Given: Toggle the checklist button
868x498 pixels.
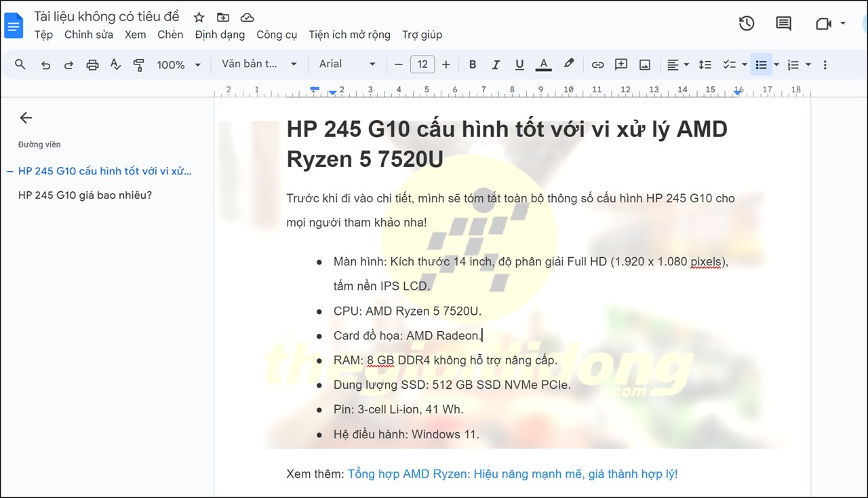Looking at the screenshot, I should (x=730, y=64).
